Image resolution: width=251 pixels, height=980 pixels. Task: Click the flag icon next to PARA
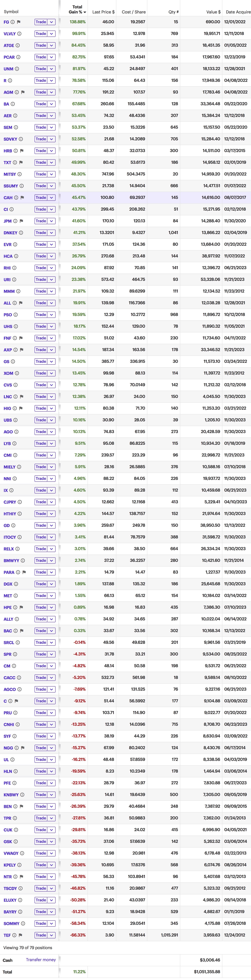[x=24, y=572]
